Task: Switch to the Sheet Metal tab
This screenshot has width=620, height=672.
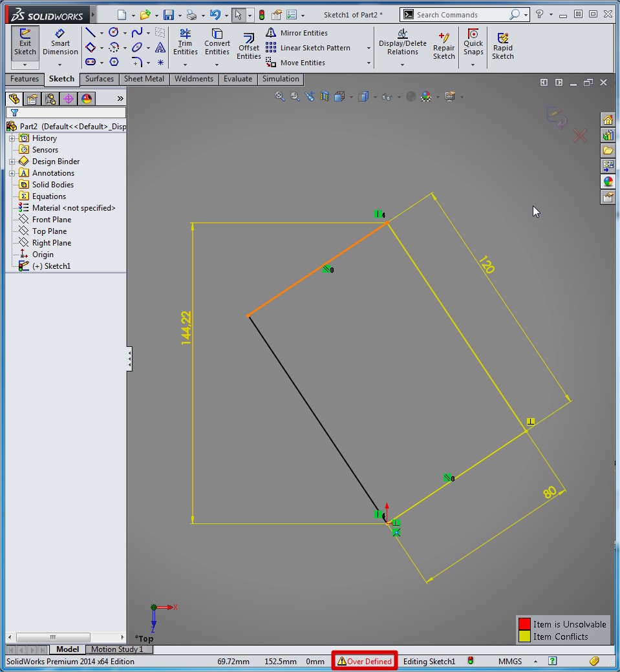Action: [144, 79]
